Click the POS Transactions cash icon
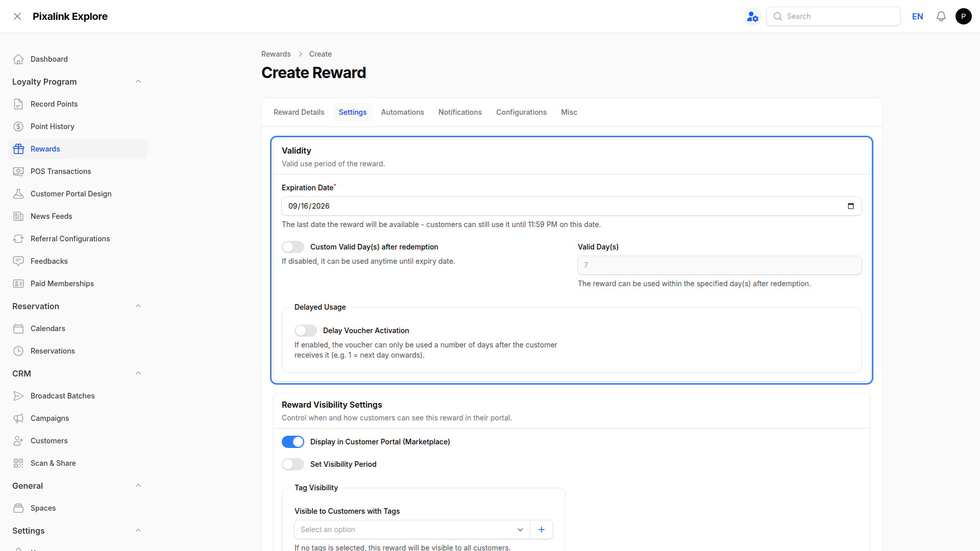The height and width of the screenshot is (551, 980). coord(18,171)
